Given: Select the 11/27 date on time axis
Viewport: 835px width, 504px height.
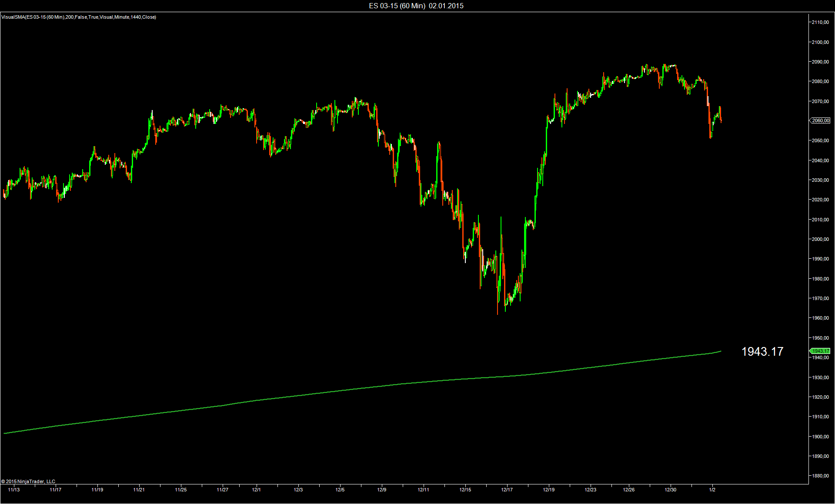Looking at the screenshot, I should (223, 490).
